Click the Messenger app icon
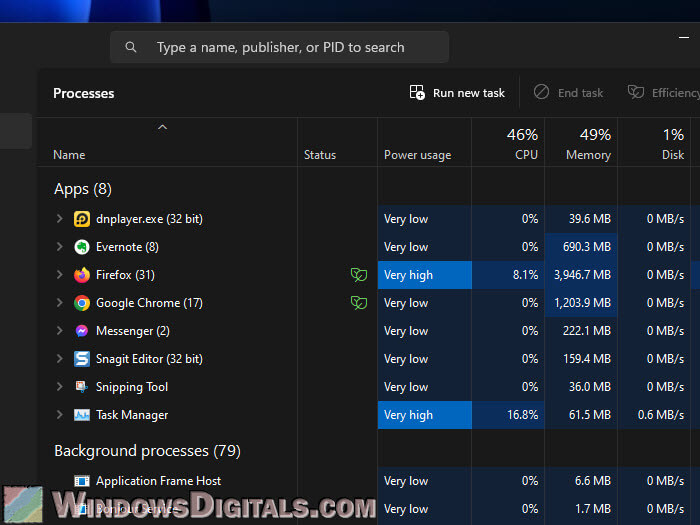700x525 pixels. point(82,331)
